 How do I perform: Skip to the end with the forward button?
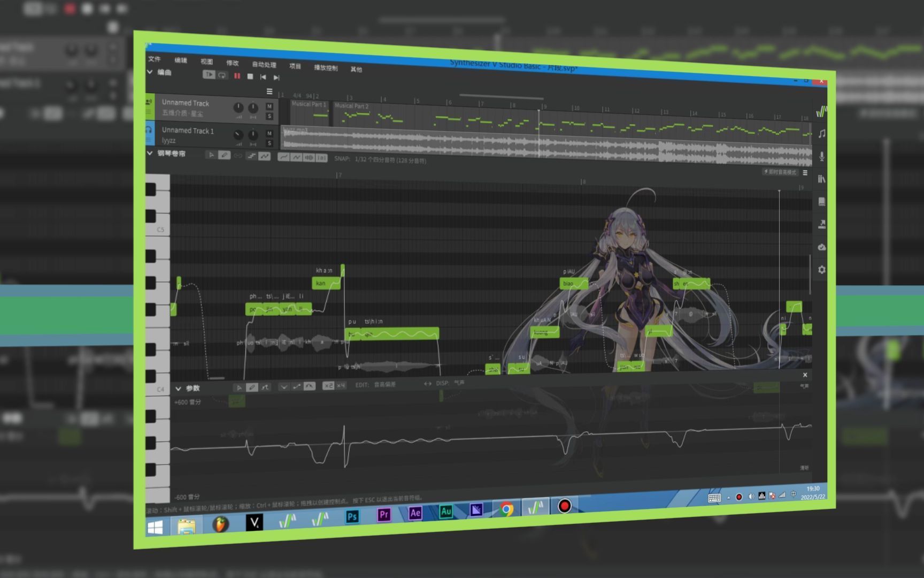276,78
